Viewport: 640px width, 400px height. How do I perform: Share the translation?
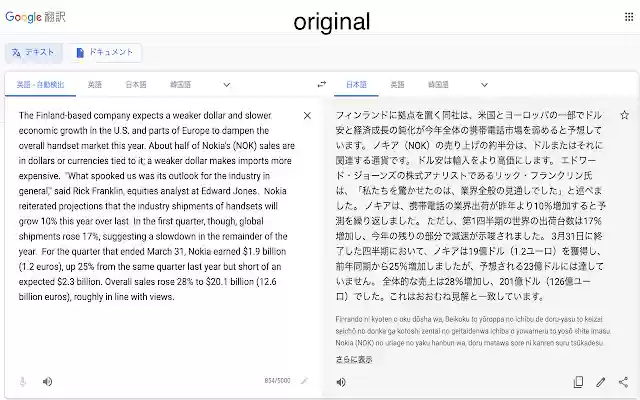point(623,382)
